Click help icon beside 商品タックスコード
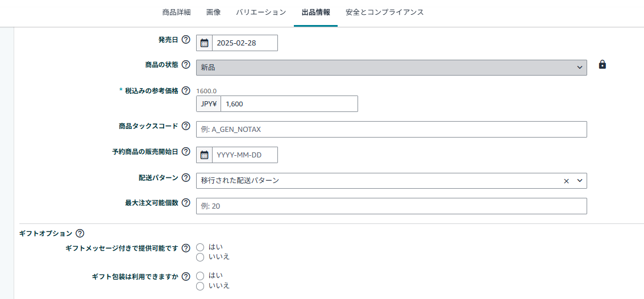The image size is (644, 299). 186,126
